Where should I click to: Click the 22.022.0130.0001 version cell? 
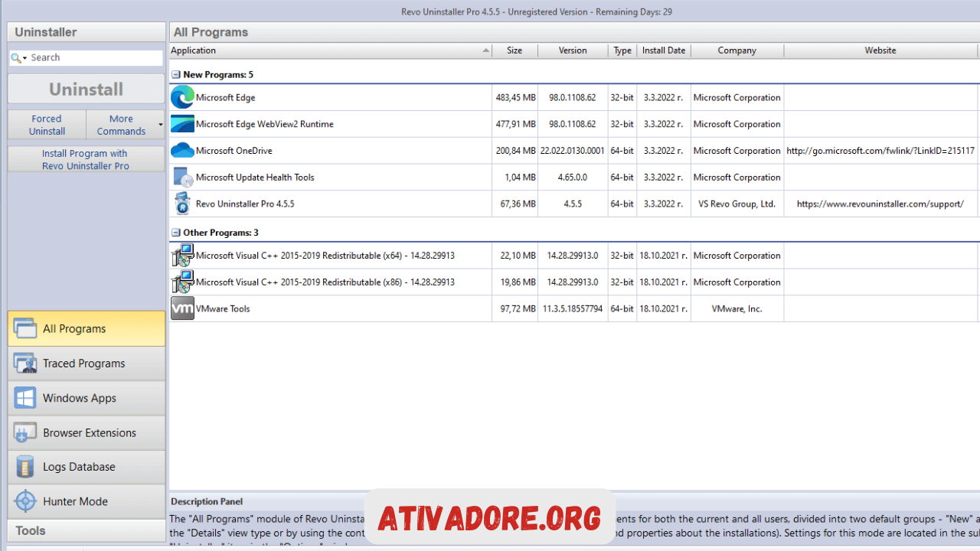(x=573, y=151)
